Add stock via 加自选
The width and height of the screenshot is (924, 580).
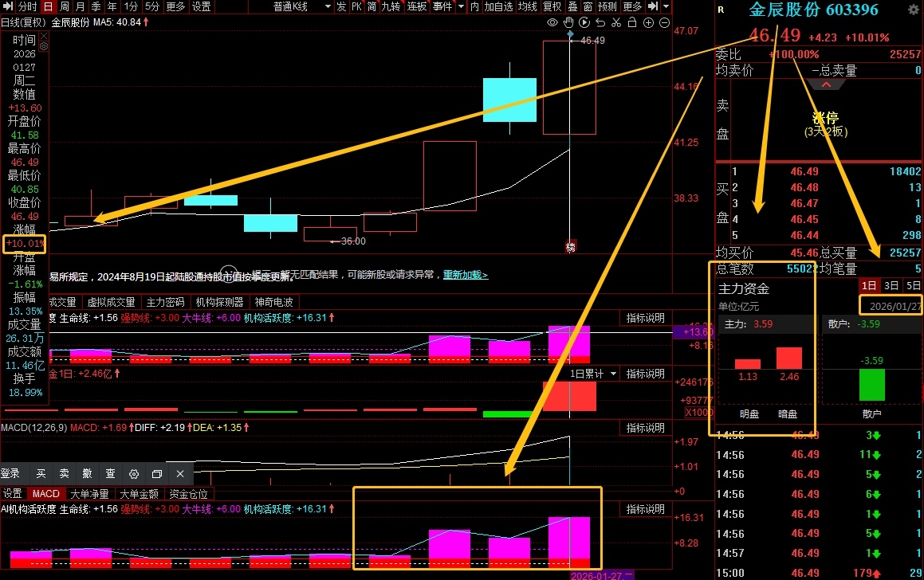(x=499, y=6)
